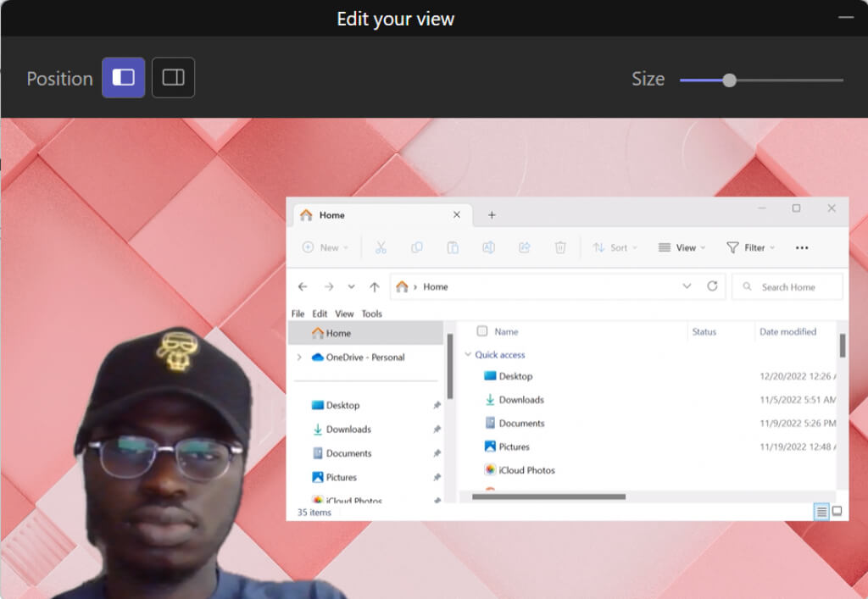Select Documents folder in Quick access list
This screenshot has height=599, width=868.
pyautogui.click(x=515, y=423)
